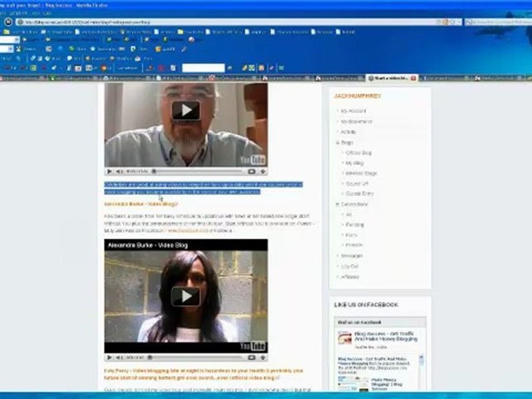The image size is (532, 399).
Task: Click the play icon under the Alexandra Burke video
Action: tap(109, 357)
